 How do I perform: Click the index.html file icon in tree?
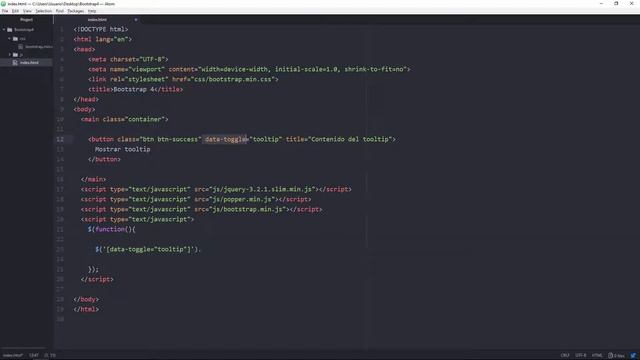tap(15, 62)
